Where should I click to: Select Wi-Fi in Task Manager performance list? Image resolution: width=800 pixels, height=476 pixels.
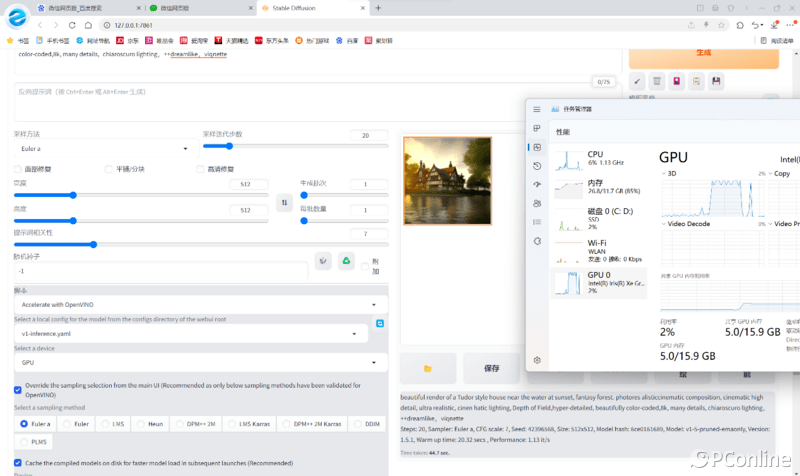(599, 248)
